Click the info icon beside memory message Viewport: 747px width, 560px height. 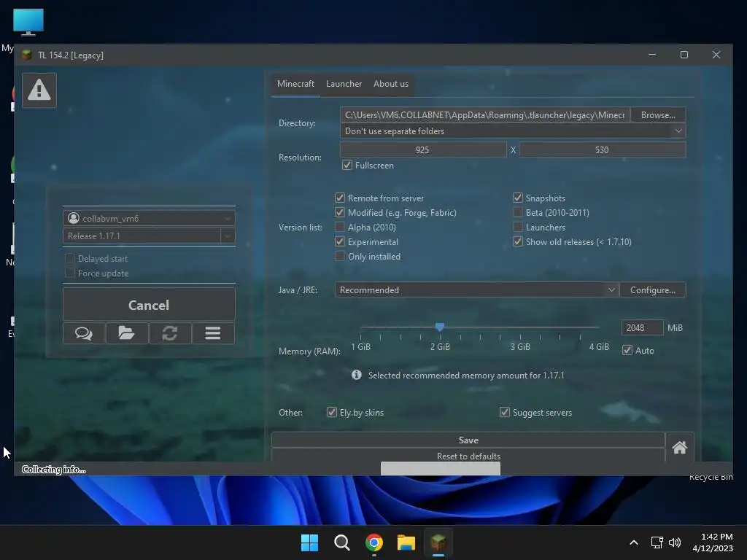coord(356,375)
